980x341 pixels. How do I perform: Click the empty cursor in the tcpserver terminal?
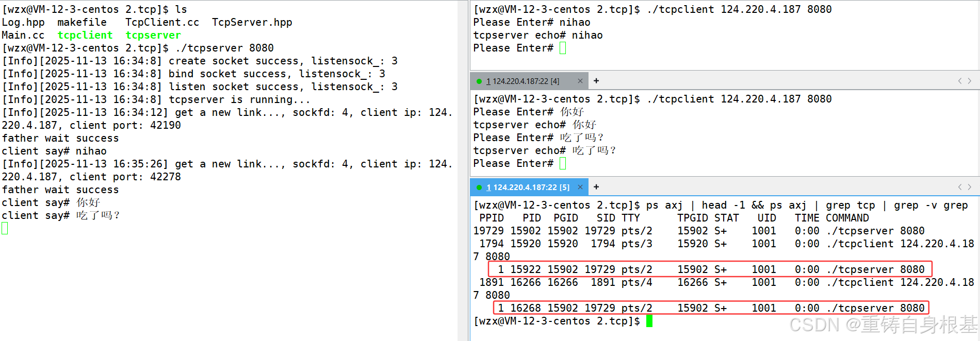click(x=5, y=228)
